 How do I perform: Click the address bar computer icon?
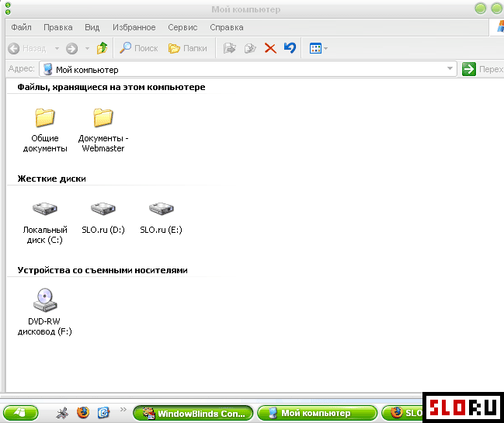[47, 69]
